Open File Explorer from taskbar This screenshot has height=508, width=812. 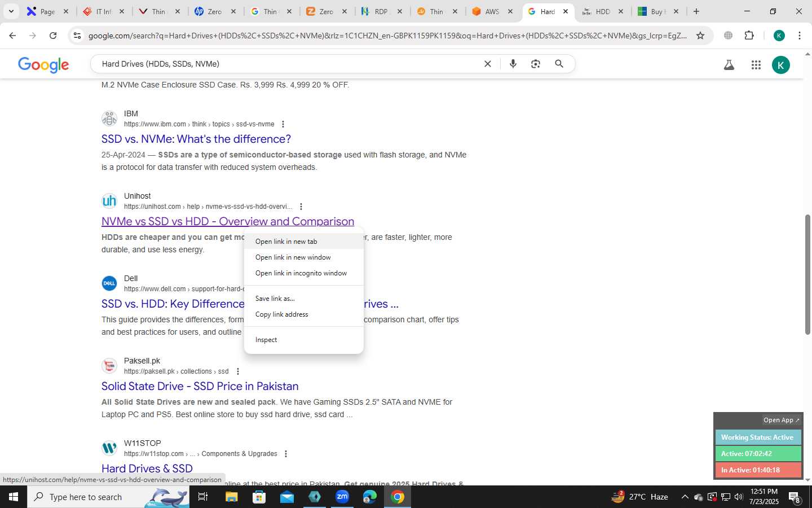click(231, 497)
